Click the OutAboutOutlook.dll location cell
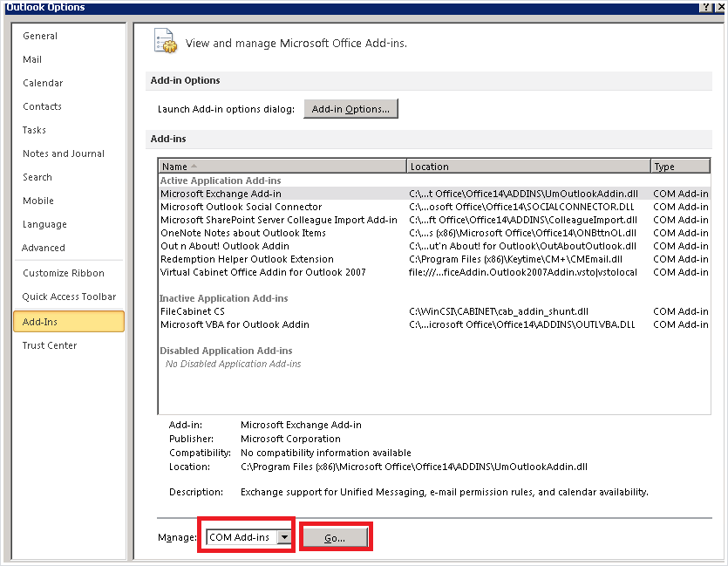 click(x=522, y=246)
